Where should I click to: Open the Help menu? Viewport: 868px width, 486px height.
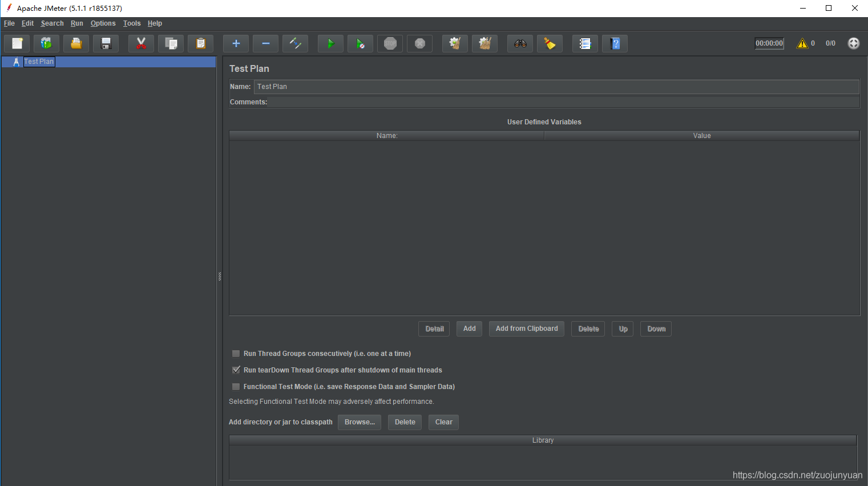155,23
